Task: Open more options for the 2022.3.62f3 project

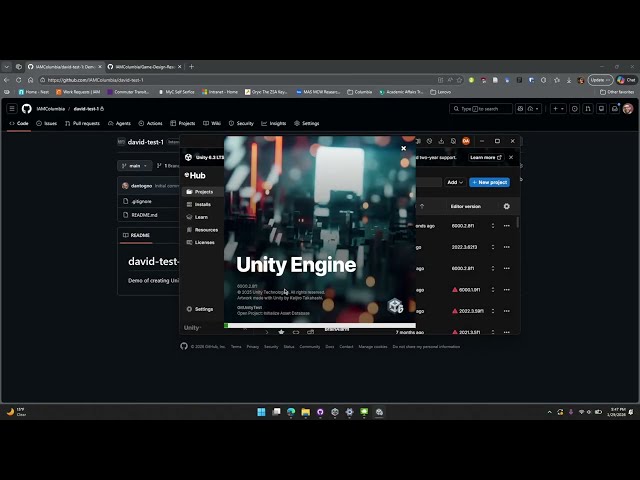Action: click(x=507, y=247)
